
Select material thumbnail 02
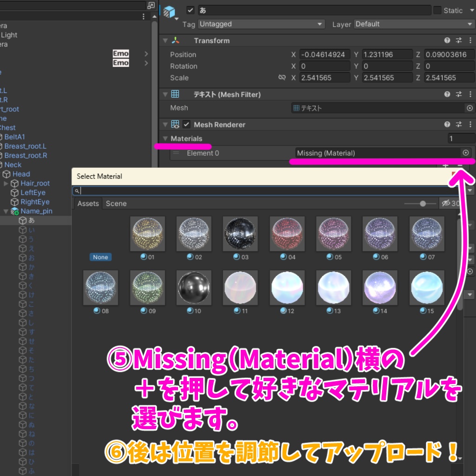194,234
